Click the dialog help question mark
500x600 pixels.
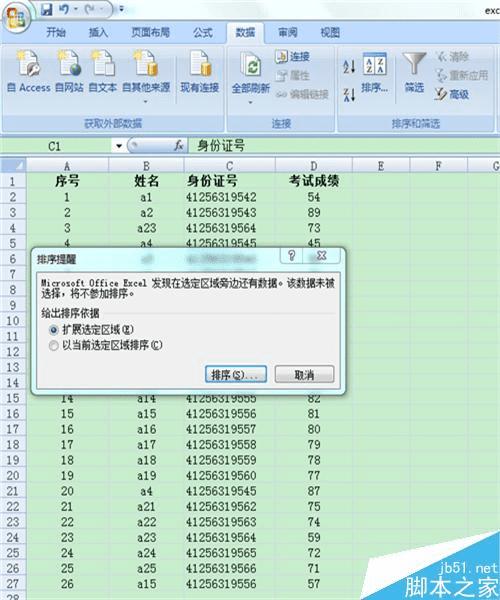pyautogui.click(x=292, y=256)
